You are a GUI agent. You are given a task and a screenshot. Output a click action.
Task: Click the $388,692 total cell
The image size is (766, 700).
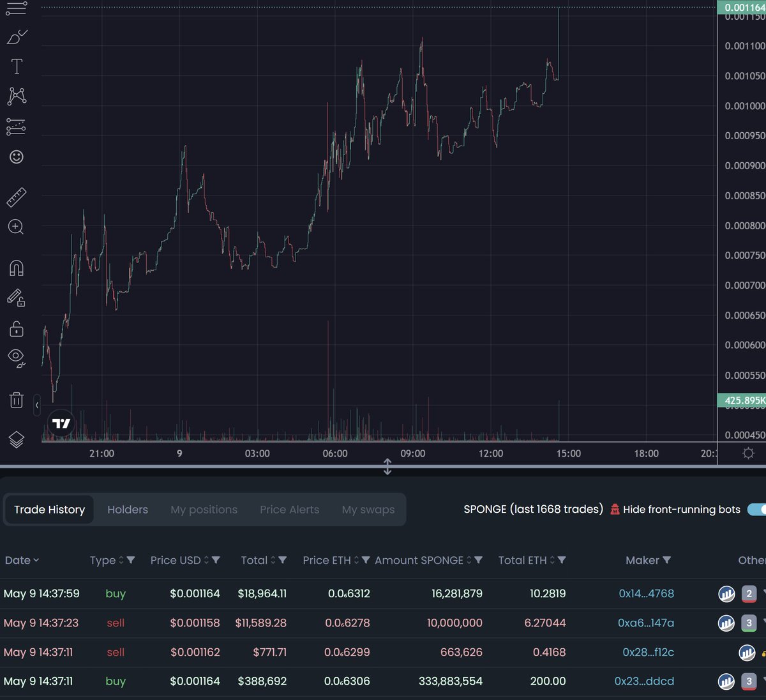(x=262, y=681)
